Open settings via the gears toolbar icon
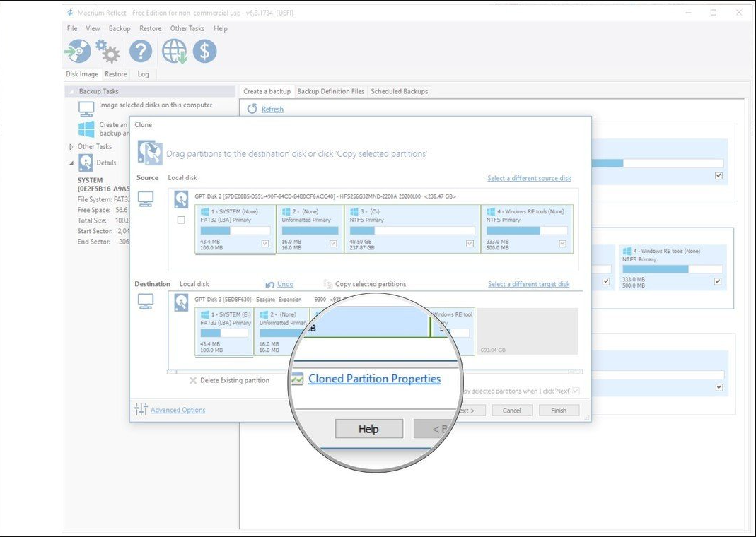Viewport: 756px width, 537px height. click(x=107, y=51)
